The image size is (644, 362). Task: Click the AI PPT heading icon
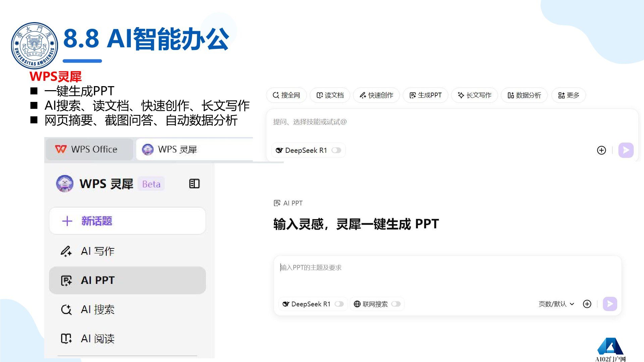[277, 203]
